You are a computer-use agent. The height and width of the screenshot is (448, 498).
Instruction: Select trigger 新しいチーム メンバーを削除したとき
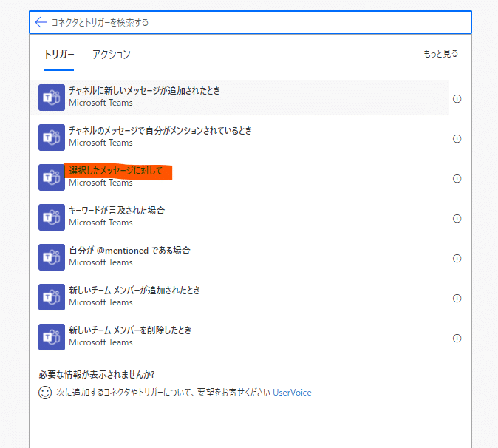click(240, 337)
